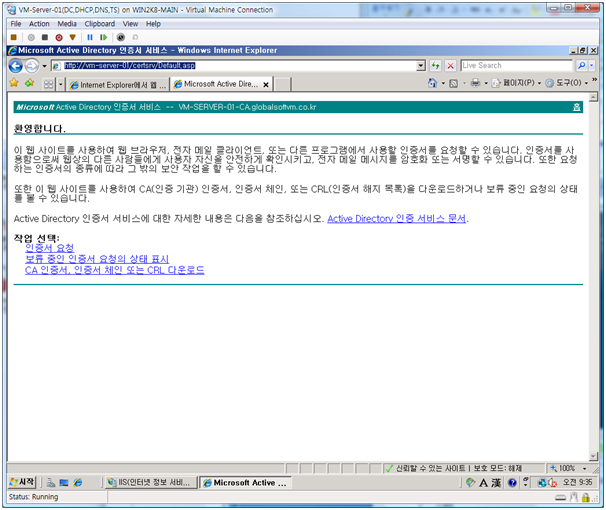Click the Server Manager quick launch icon
Screen dimensions: 606x510
click(51, 483)
